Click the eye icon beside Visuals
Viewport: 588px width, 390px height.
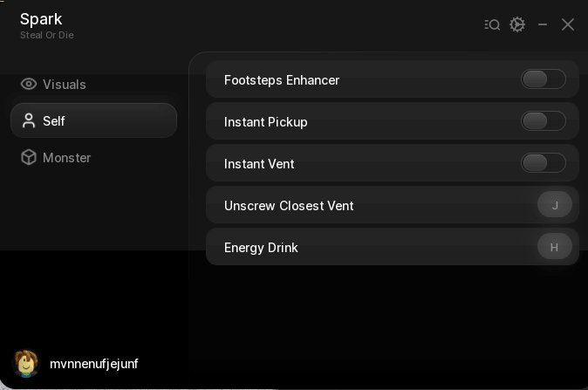click(29, 84)
